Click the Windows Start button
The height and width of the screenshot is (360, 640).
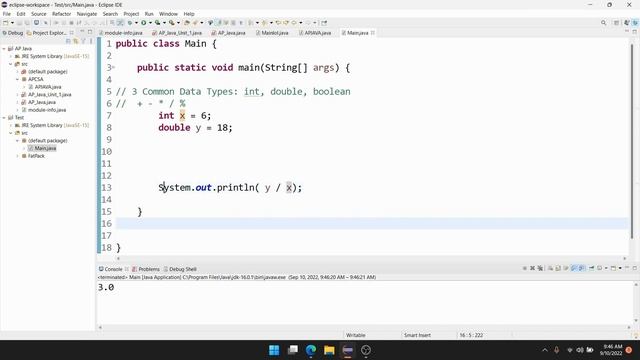(x=274, y=350)
